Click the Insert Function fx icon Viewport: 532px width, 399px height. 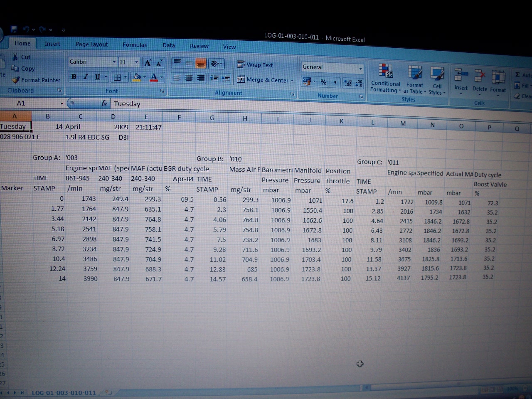pos(104,103)
